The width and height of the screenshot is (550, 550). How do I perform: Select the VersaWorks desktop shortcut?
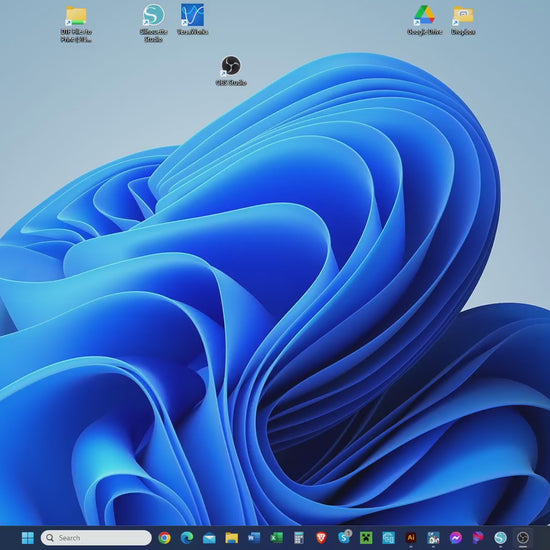tap(192, 20)
